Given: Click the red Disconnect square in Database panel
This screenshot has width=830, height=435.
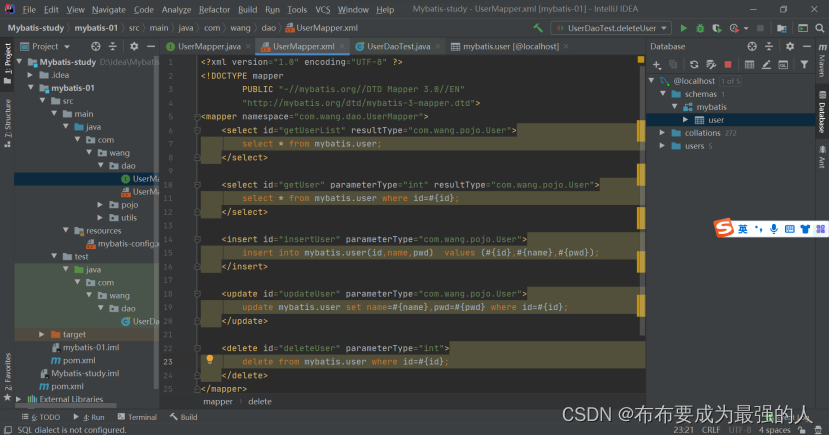Looking at the screenshot, I should (x=728, y=65).
